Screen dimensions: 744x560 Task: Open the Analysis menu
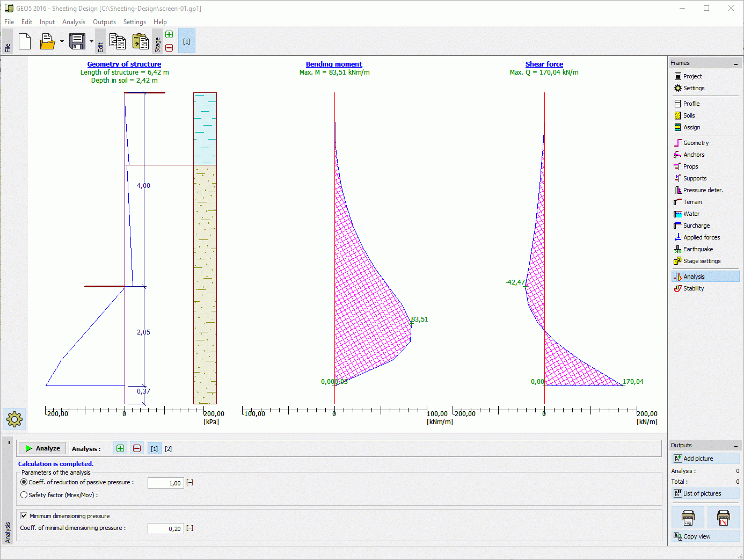pyautogui.click(x=74, y=22)
